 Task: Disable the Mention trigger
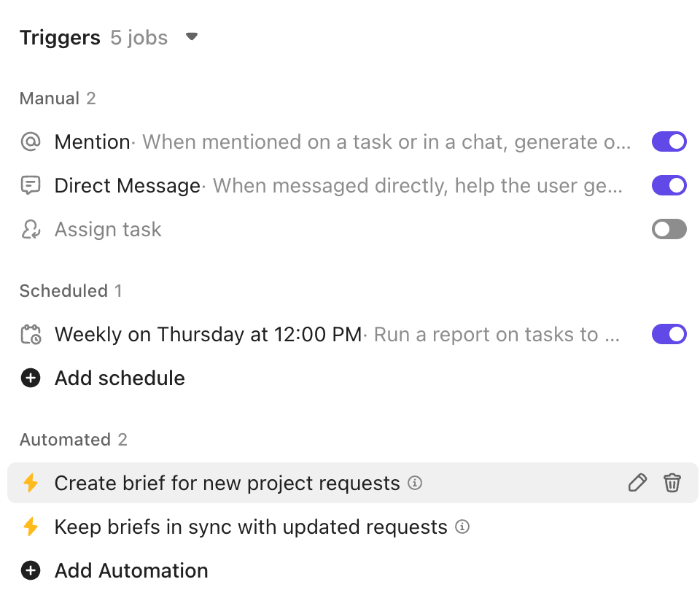(x=669, y=141)
